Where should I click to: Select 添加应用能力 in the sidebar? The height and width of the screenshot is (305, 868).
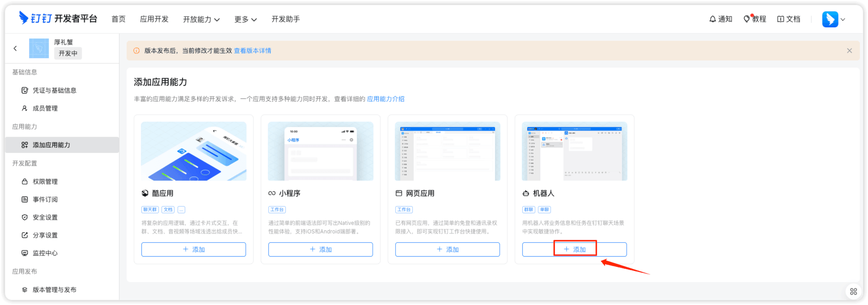point(62,145)
